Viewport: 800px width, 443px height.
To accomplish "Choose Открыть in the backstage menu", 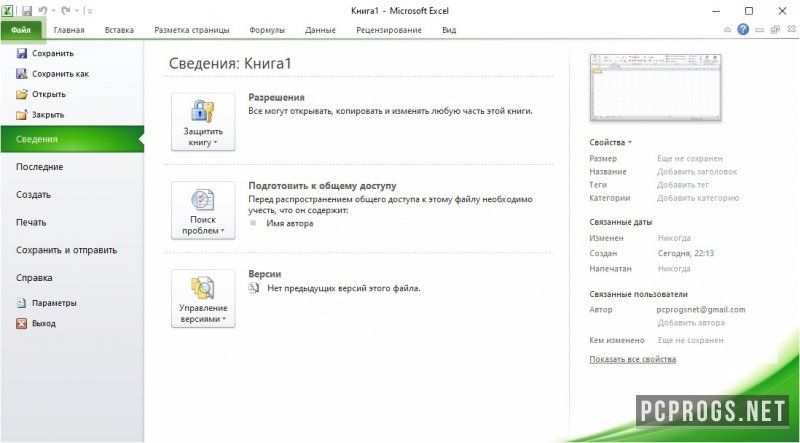I will (41, 94).
